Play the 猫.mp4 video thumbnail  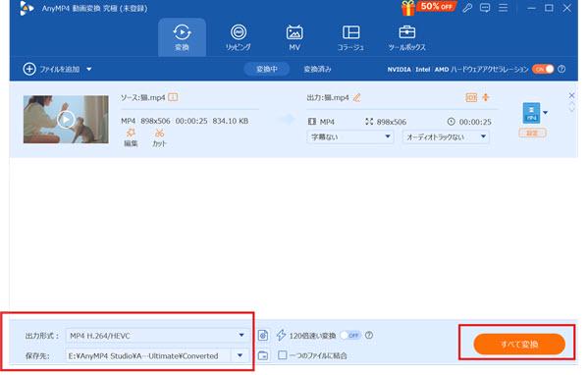pos(66,120)
